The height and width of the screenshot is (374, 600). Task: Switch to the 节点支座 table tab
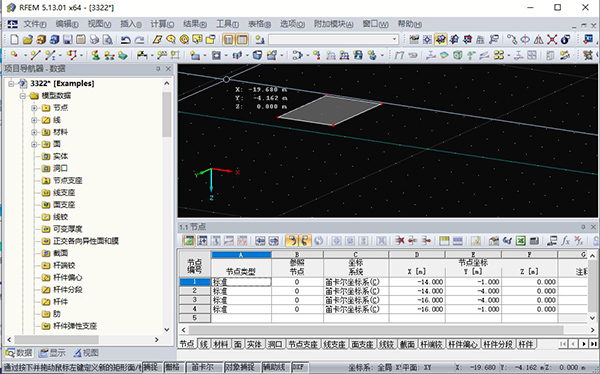click(303, 344)
